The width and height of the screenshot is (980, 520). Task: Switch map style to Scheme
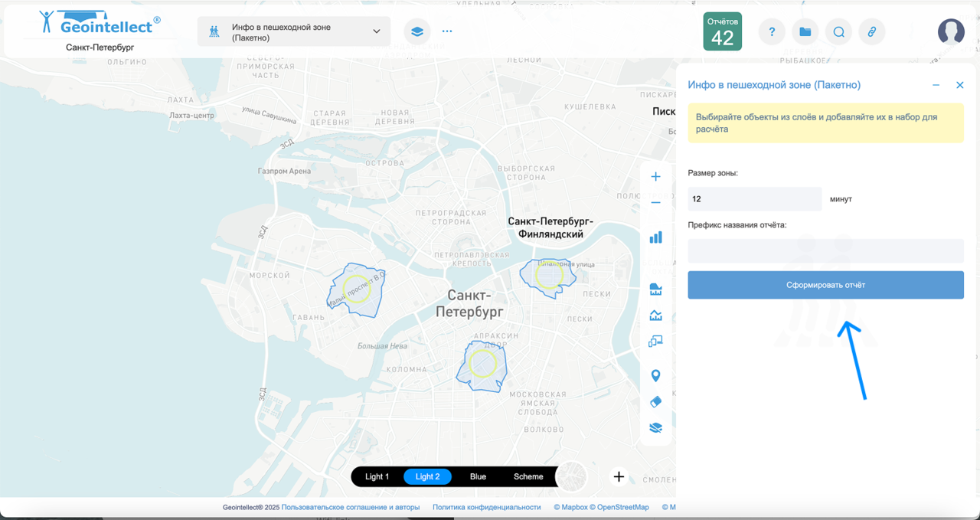(528, 476)
